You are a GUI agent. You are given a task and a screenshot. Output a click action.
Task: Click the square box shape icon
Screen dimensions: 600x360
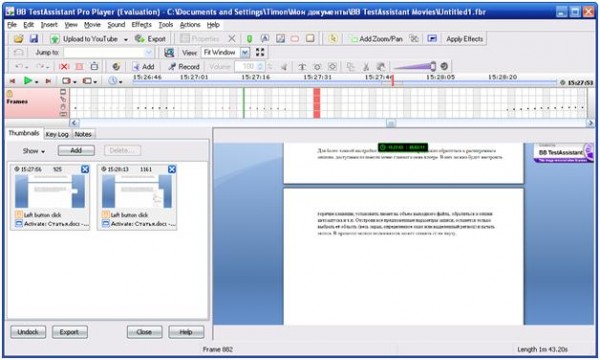pyautogui.click(x=310, y=38)
